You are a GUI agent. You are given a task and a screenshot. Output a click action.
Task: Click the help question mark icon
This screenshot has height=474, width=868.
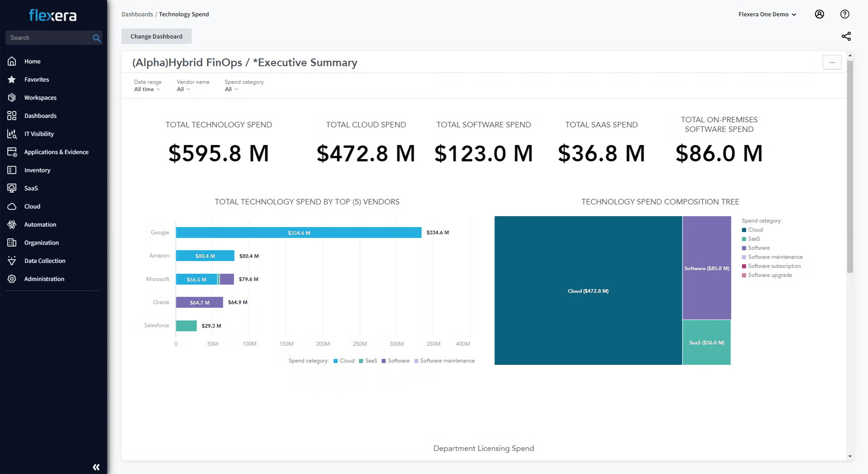(x=844, y=14)
